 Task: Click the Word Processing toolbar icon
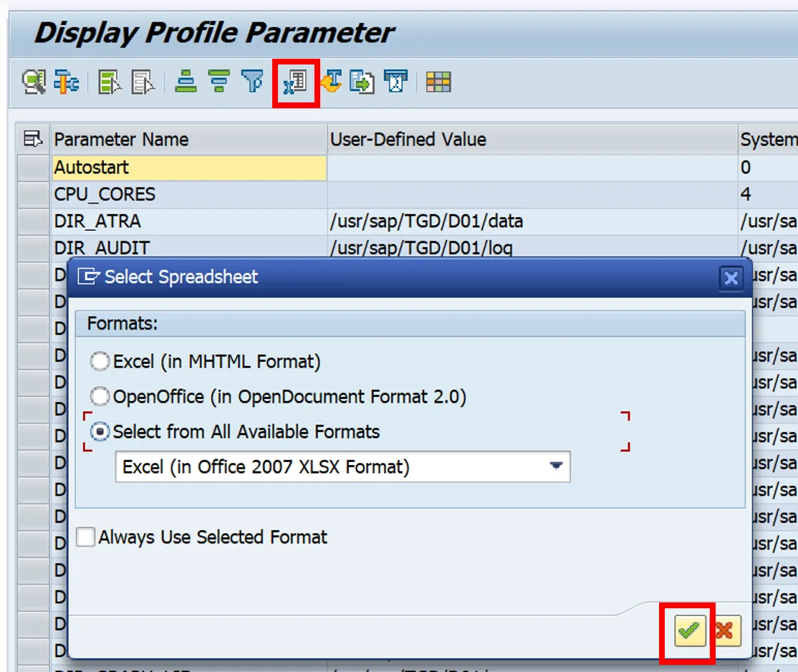[332, 82]
